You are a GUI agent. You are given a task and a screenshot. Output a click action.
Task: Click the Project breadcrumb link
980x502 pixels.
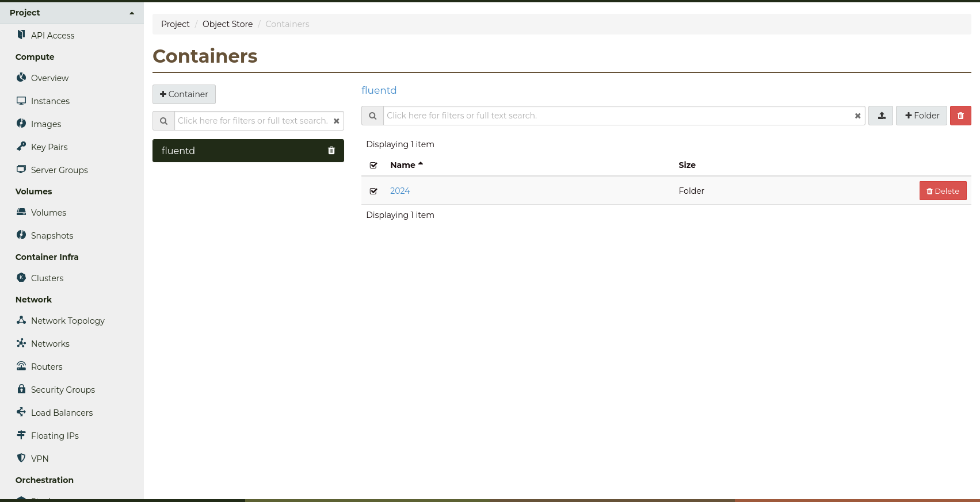pyautogui.click(x=175, y=24)
